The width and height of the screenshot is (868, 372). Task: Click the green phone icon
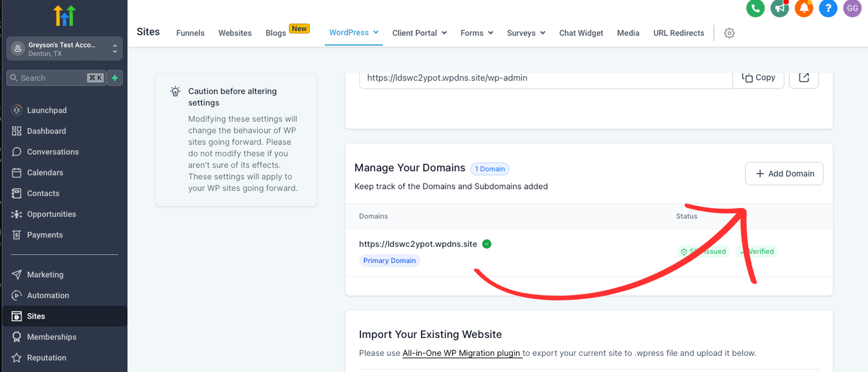coord(755,8)
